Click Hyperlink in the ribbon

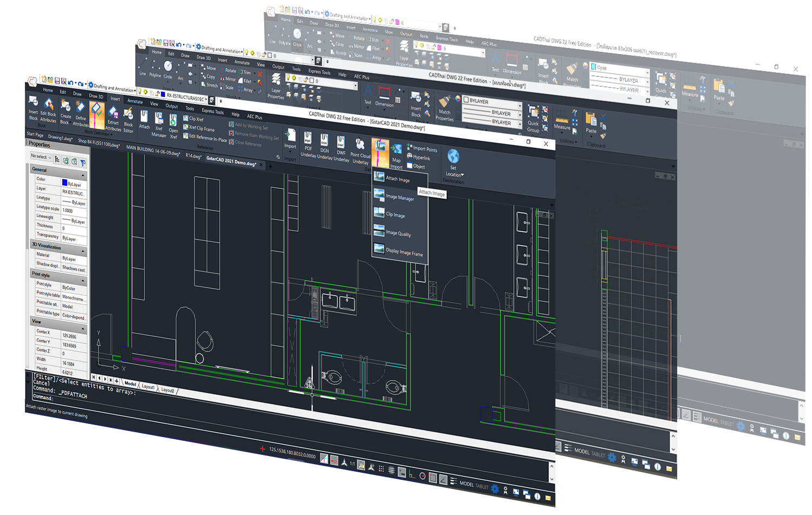(418, 157)
